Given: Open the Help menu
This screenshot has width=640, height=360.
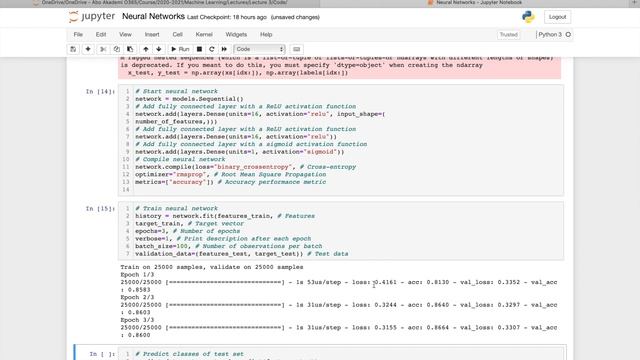Looking at the screenshot, I should [266, 35].
